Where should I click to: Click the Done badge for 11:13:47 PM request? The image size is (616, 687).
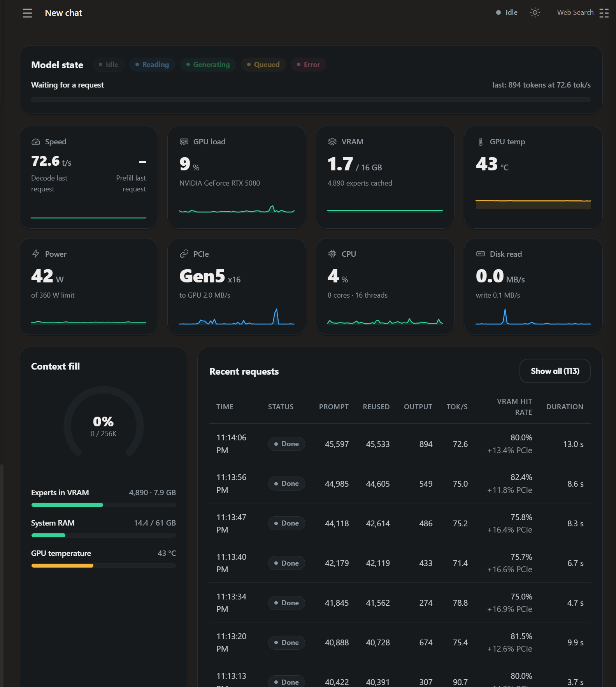point(286,523)
